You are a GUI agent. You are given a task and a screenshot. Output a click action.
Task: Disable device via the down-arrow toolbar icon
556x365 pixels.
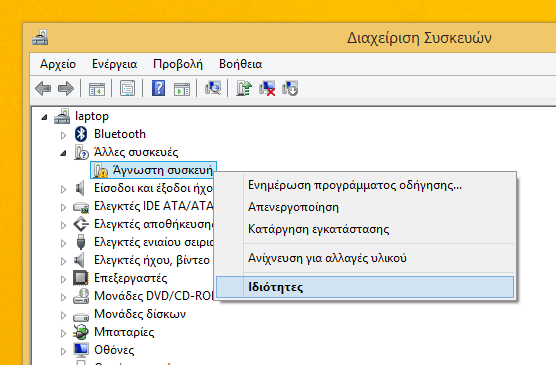click(290, 88)
